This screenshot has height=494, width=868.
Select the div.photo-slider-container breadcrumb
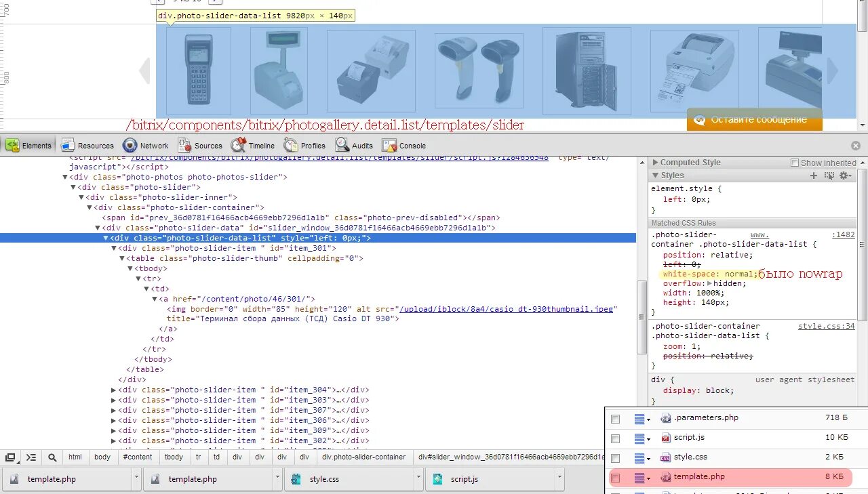pyautogui.click(x=364, y=457)
